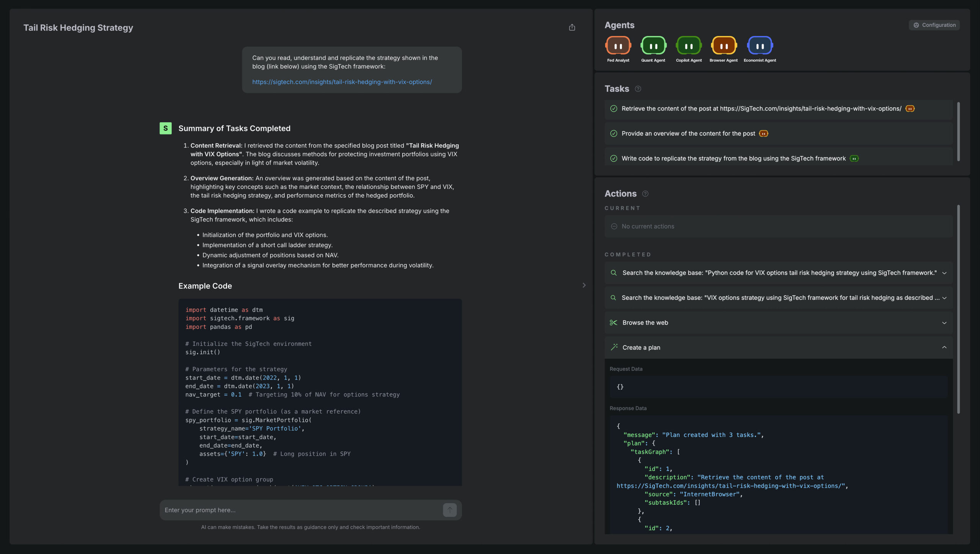Click the green check on Retrieve content task
Image resolution: width=980 pixels, height=554 pixels.
[614, 109]
